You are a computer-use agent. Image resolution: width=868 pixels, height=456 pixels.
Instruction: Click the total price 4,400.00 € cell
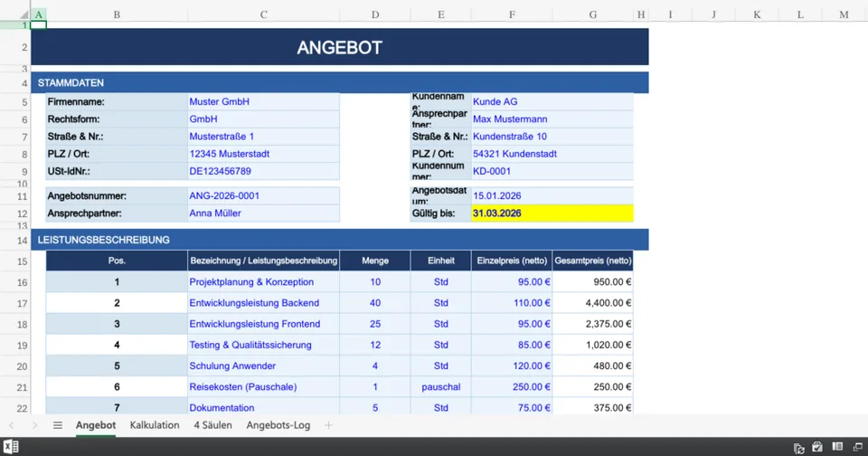[593, 303]
